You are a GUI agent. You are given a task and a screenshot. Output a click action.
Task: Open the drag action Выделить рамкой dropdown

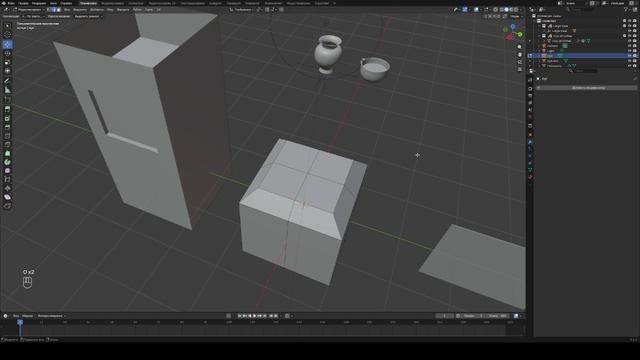pos(88,16)
